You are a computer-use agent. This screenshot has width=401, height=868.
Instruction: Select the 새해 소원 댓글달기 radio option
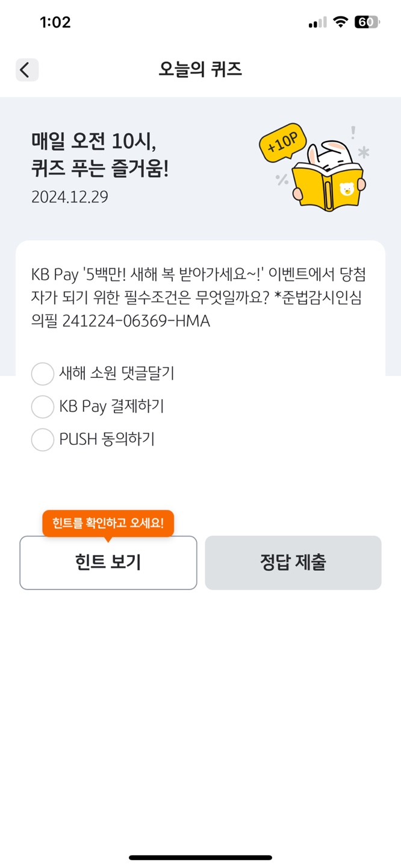pos(43,374)
